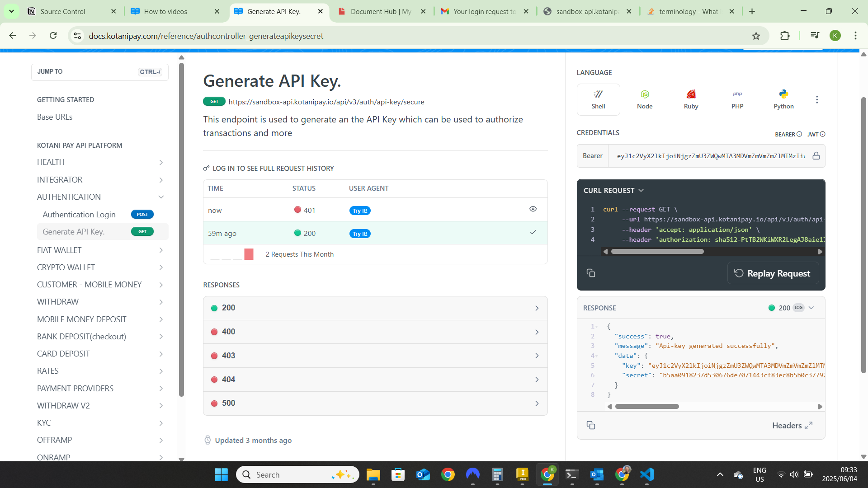Go back to previous page

click(x=13, y=36)
